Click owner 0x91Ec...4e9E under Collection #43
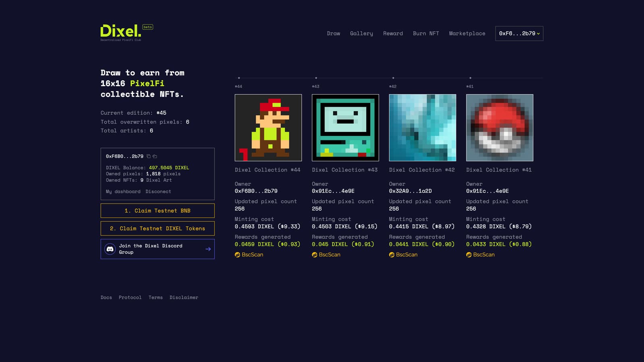The image size is (644, 362). tap(333, 191)
